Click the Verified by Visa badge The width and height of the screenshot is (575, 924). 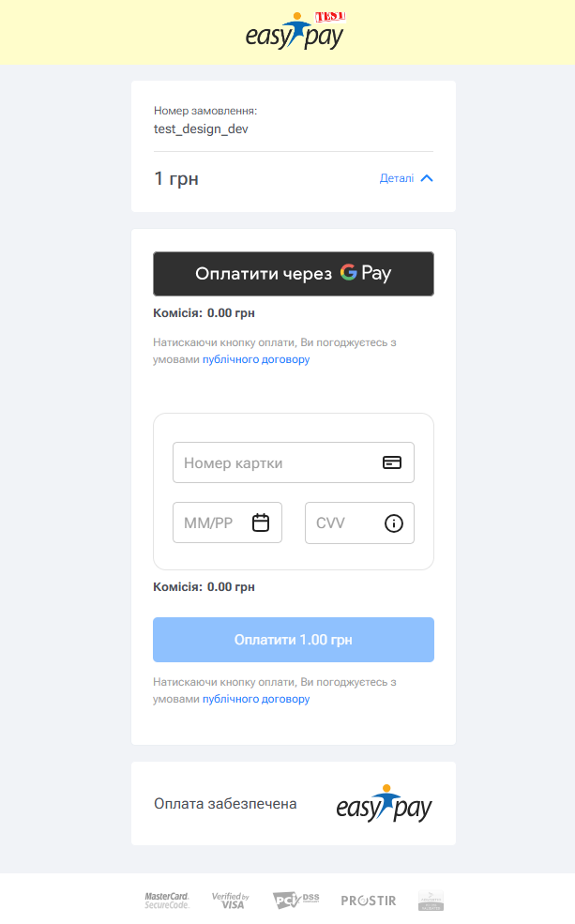[x=231, y=901]
